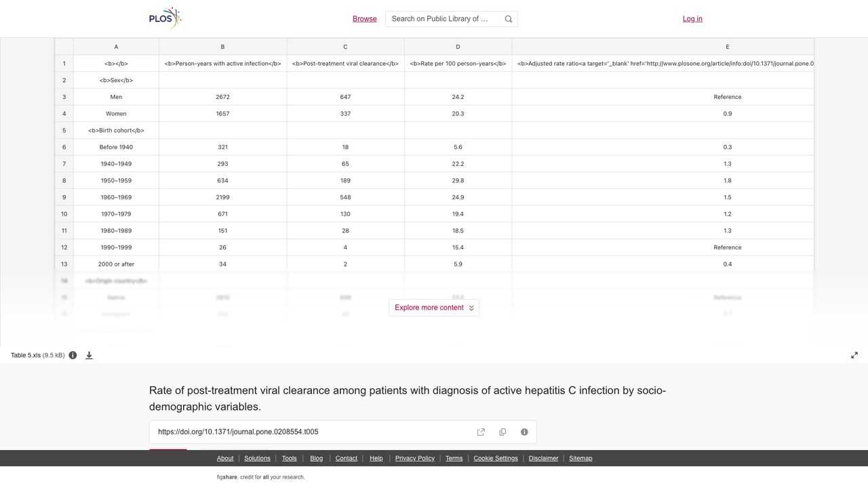
Task: Select column header C
Action: pos(345,47)
